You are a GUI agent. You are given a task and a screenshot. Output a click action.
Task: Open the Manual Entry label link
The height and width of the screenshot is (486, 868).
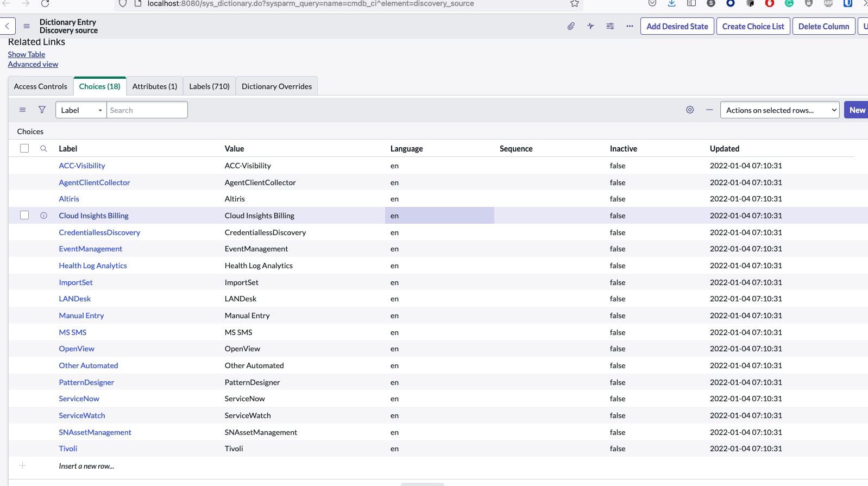pyautogui.click(x=81, y=315)
